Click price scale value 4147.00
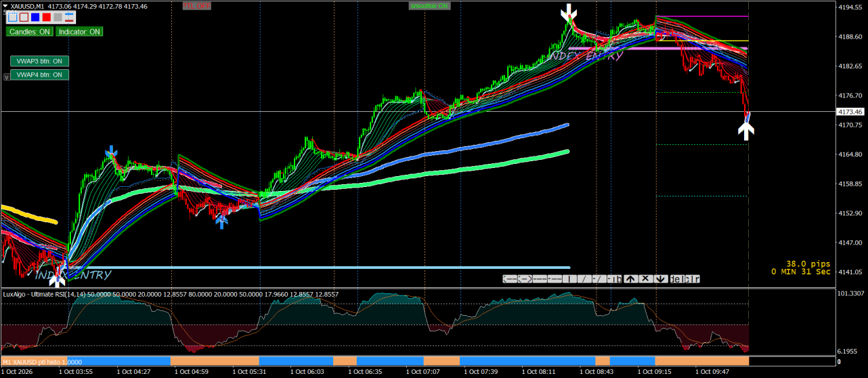This screenshot has width=868, height=378. tap(850, 243)
